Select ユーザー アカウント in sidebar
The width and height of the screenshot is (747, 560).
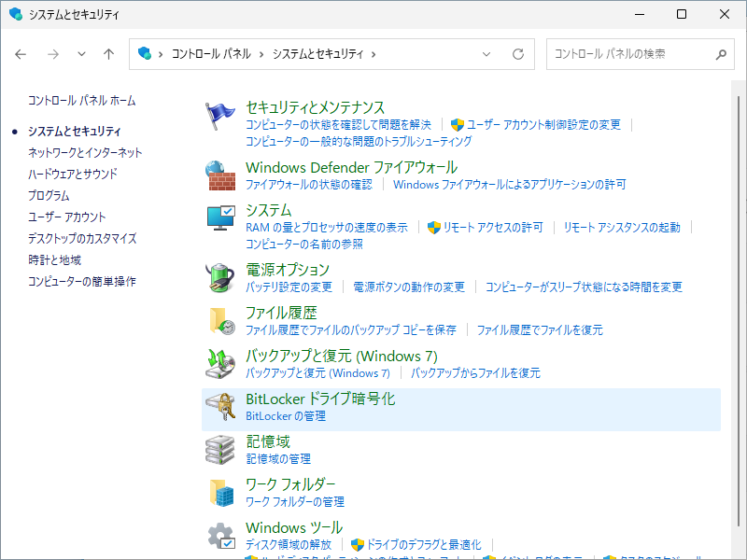[66, 217]
